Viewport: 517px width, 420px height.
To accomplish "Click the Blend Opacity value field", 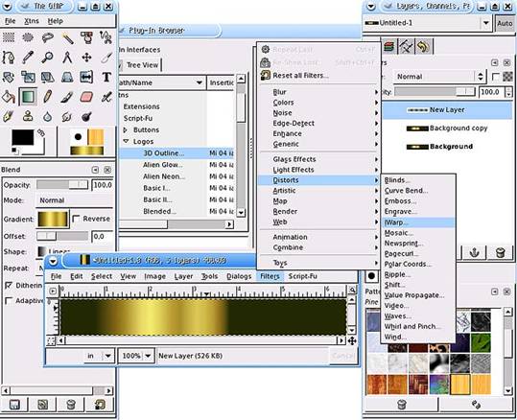I will click(103, 185).
